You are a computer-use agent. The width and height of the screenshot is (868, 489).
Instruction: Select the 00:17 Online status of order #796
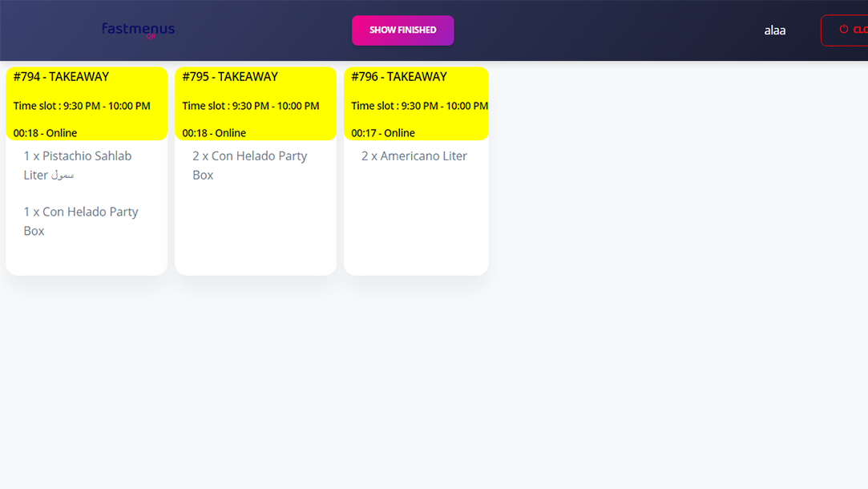(x=383, y=133)
